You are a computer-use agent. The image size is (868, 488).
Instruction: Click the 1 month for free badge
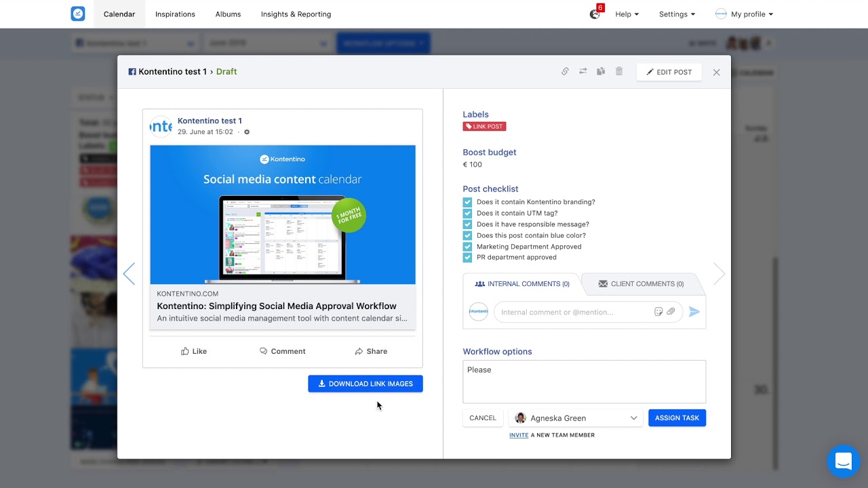(349, 216)
